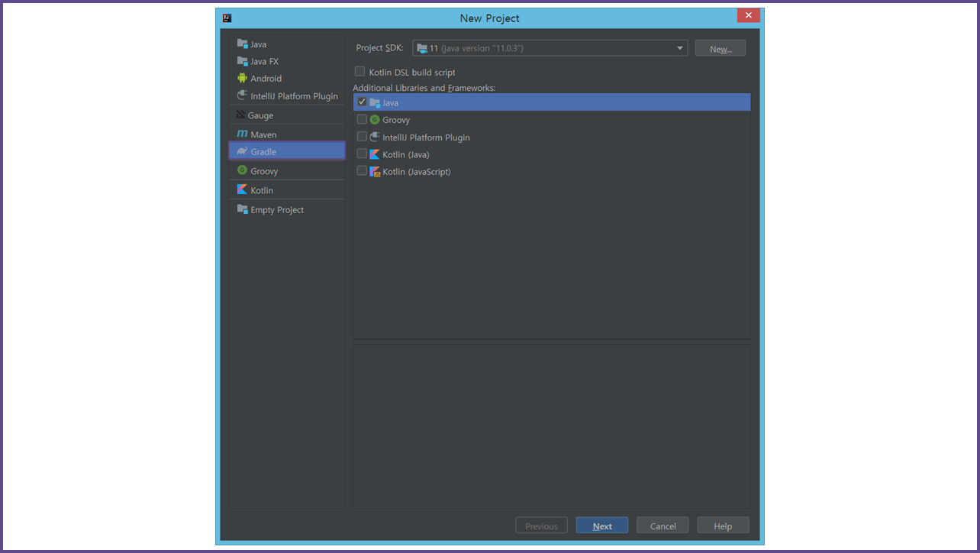Click the Next button

(601, 526)
